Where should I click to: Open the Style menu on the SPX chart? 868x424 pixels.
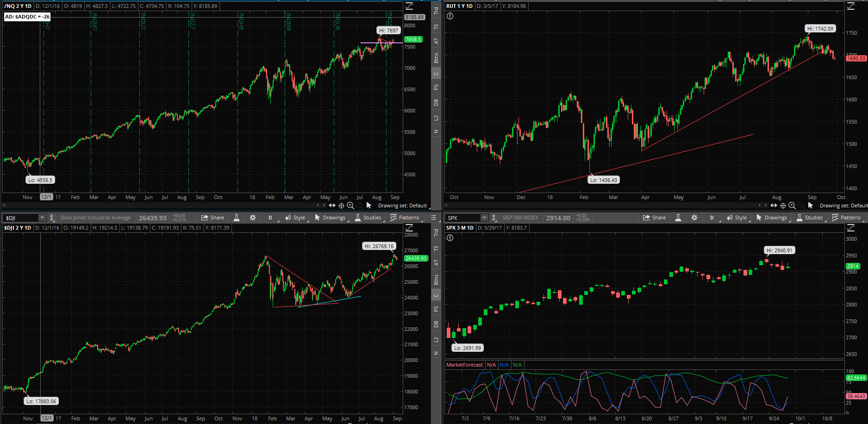pyautogui.click(x=737, y=218)
